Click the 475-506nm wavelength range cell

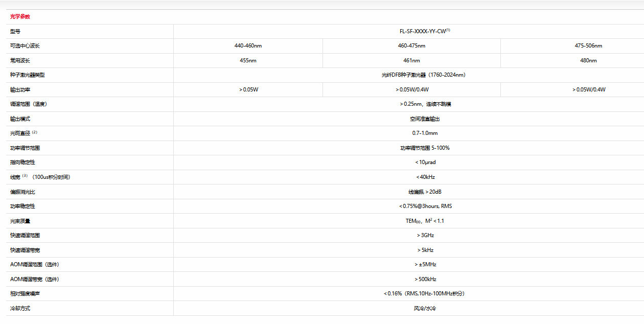(x=588, y=46)
